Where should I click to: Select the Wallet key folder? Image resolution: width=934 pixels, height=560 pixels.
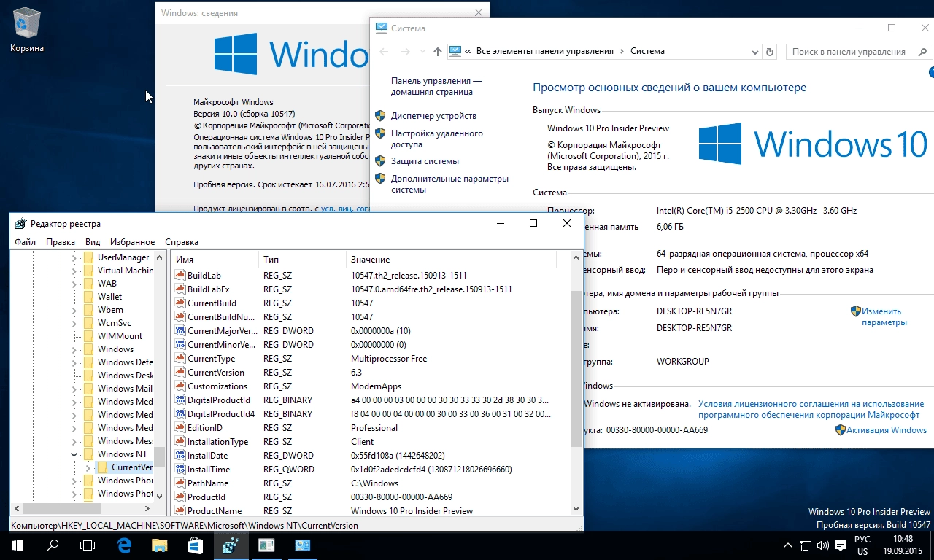point(109,297)
